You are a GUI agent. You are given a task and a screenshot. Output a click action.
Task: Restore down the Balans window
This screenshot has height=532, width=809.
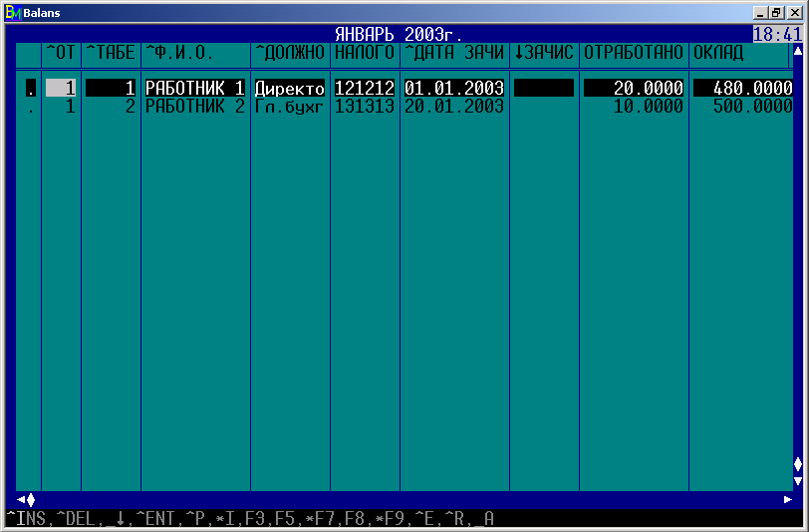click(x=776, y=13)
